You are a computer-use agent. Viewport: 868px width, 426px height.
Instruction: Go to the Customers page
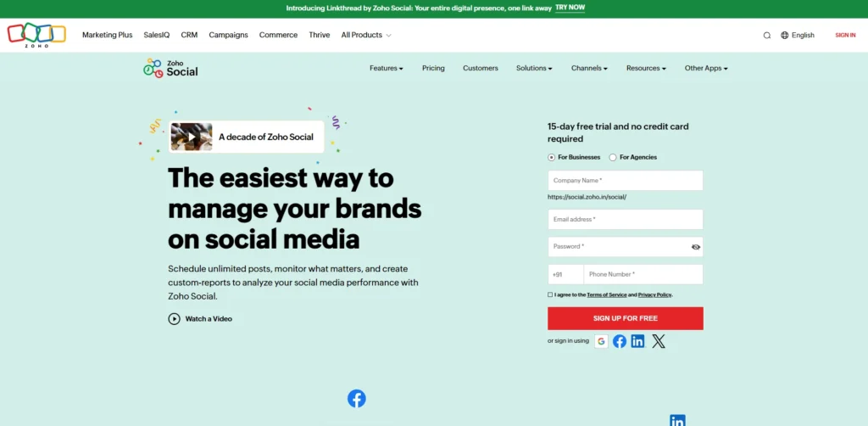(481, 68)
